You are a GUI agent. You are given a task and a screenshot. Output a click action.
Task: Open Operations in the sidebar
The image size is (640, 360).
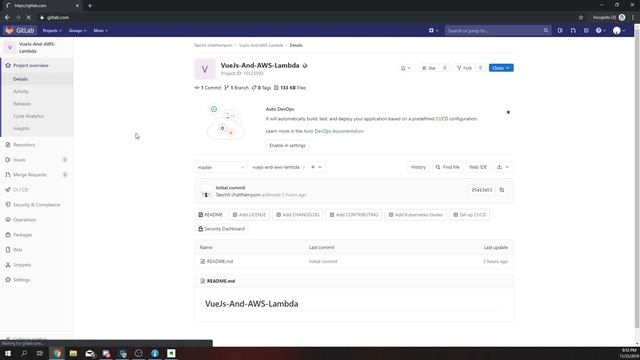(x=24, y=220)
